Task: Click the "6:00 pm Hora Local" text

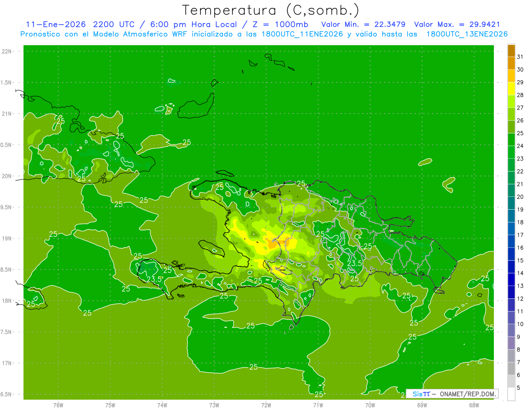Action: 194,24
